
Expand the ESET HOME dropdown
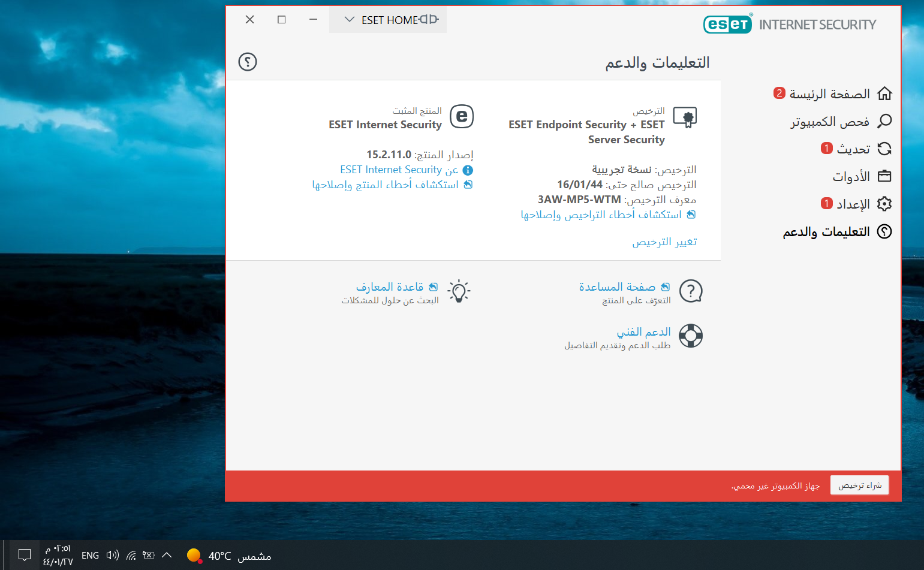[x=388, y=20]
